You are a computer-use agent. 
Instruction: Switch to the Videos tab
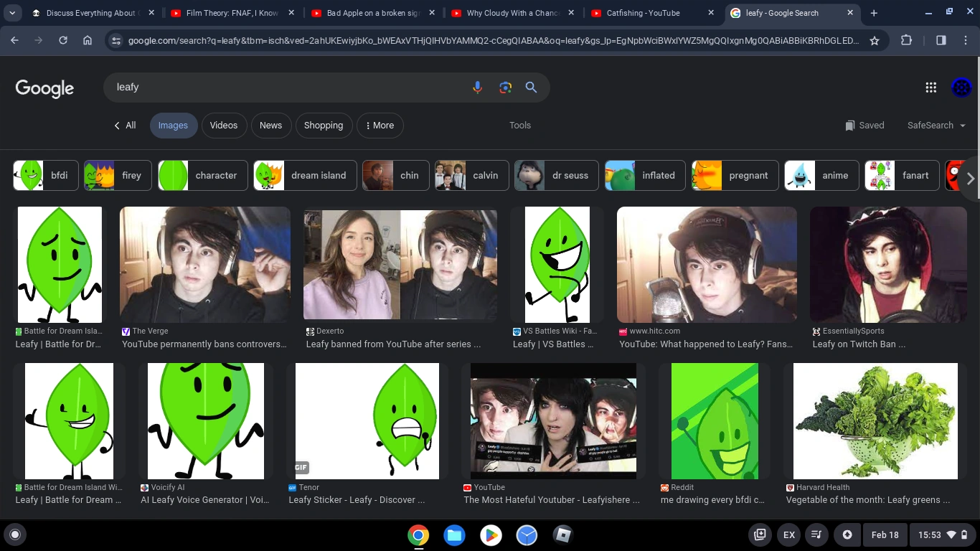click(x=224, y=125)
